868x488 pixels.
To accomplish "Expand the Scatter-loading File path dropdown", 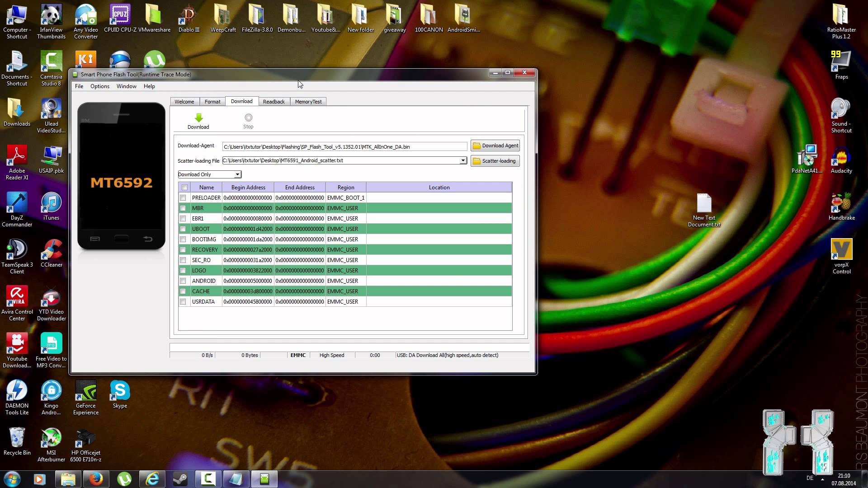I will point(463,160).
